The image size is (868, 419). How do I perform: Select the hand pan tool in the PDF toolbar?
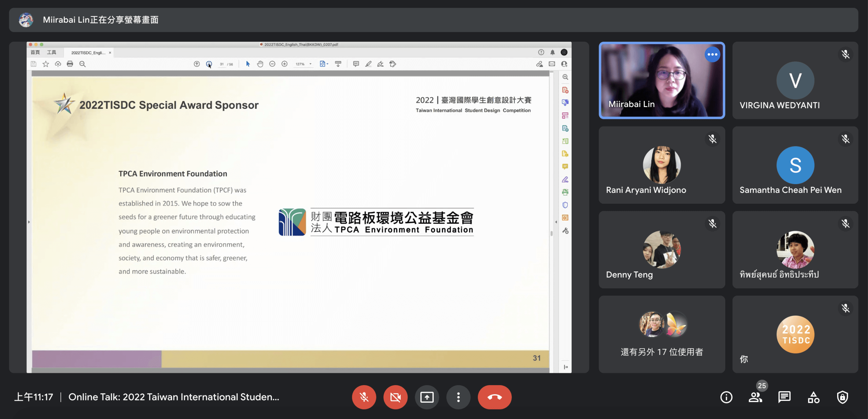260,64
